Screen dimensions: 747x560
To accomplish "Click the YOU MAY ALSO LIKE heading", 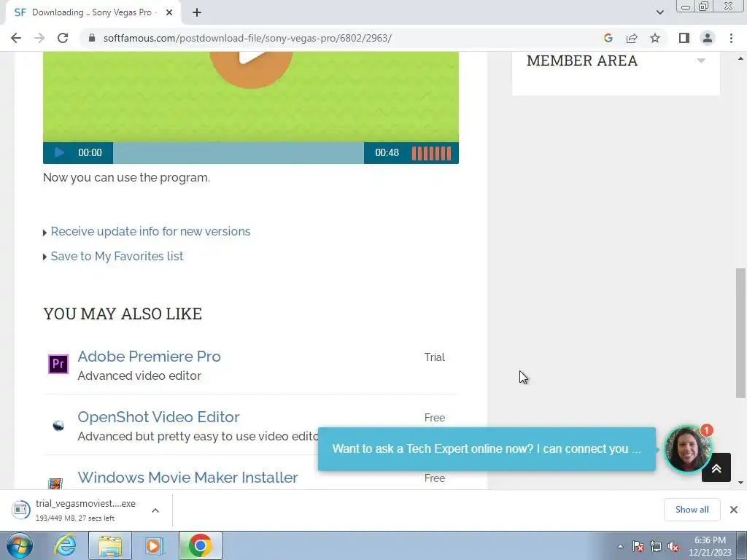I will click(123, 314).
